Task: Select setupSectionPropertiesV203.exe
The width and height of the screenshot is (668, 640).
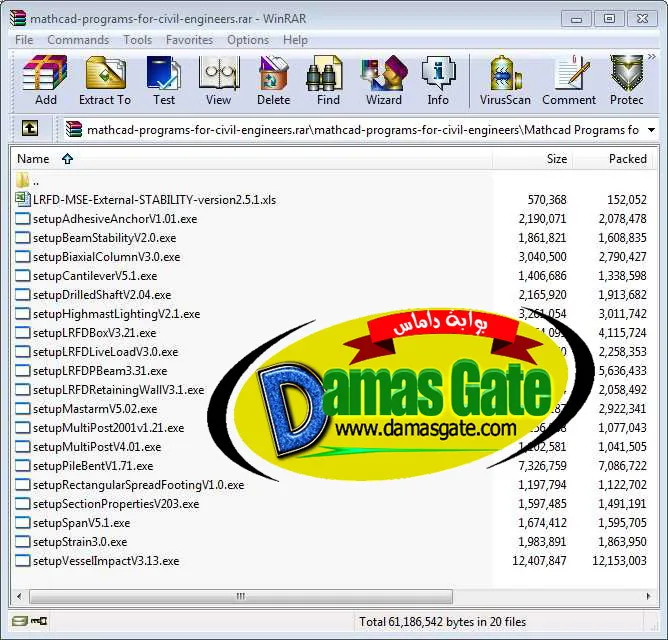Action: [116, 504]
